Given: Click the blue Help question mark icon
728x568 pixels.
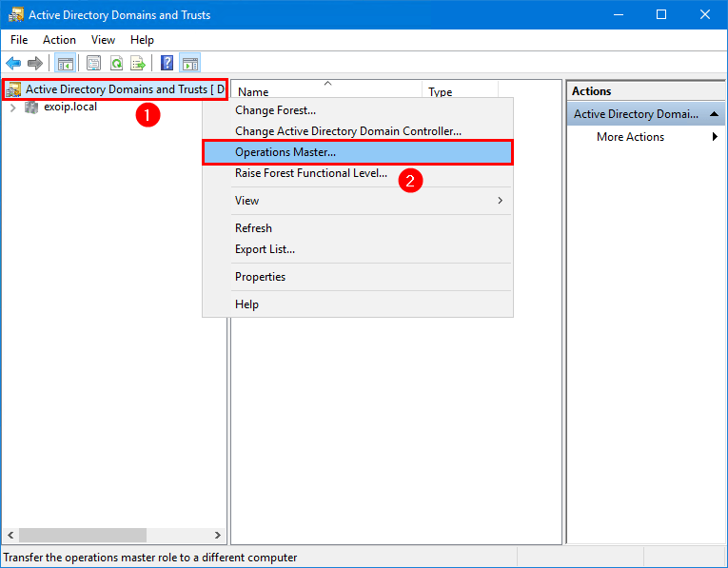Looking at the screenshot, I should [167, 63].
